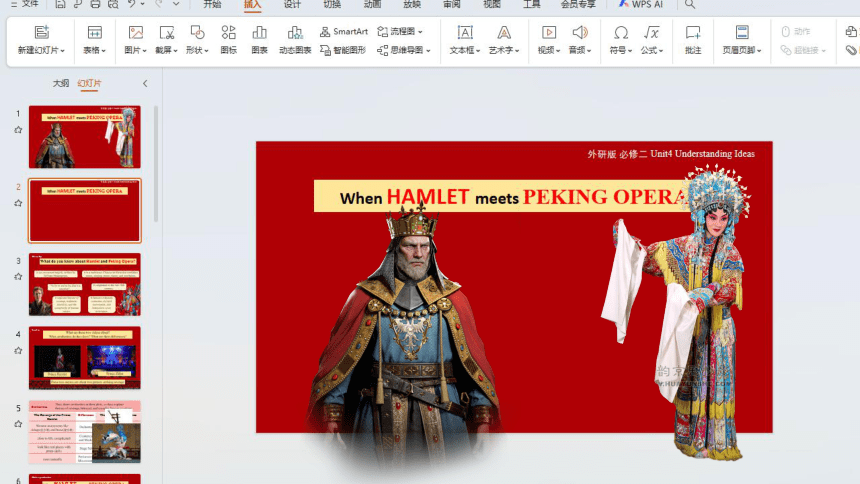Click the star icon beside slide 5
Screen dimensions: 860x484
coord(18,424)
